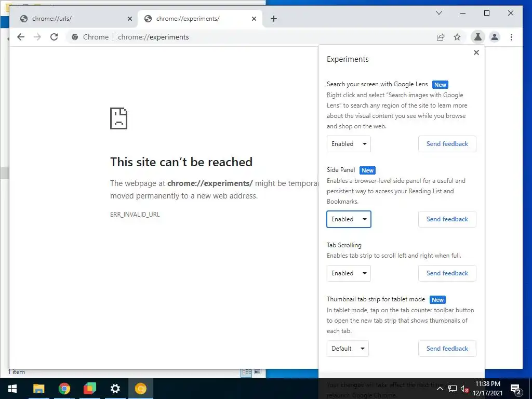Switch Explorer window to details view
This screenshot has height=399, width=532.
pyautogui.click(x=246, y=372)
